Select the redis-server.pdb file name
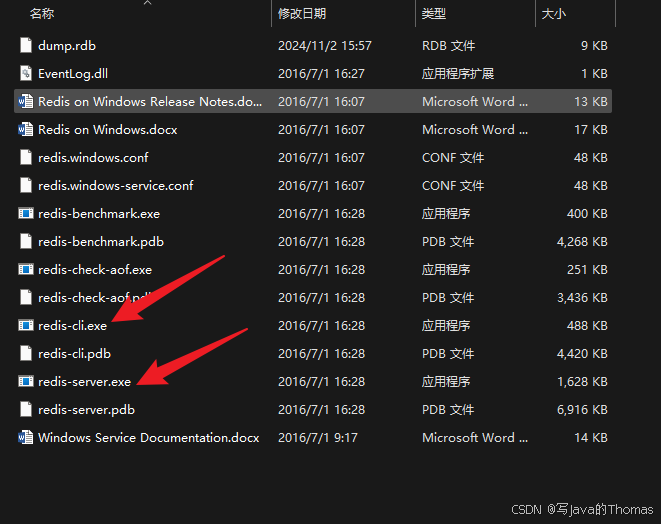Screen dimensions: 661x524 (x=86, y=410)
